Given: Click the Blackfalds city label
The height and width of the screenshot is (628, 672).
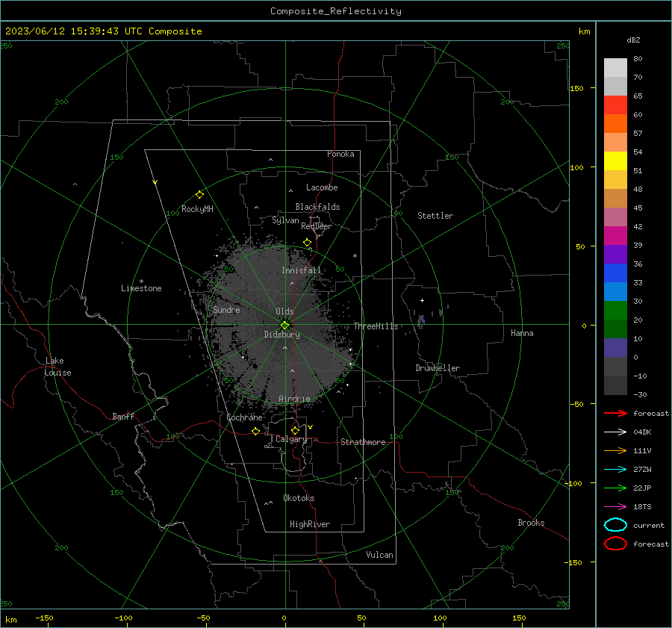Looking at the screenshot, I should (x=317, y=207).
